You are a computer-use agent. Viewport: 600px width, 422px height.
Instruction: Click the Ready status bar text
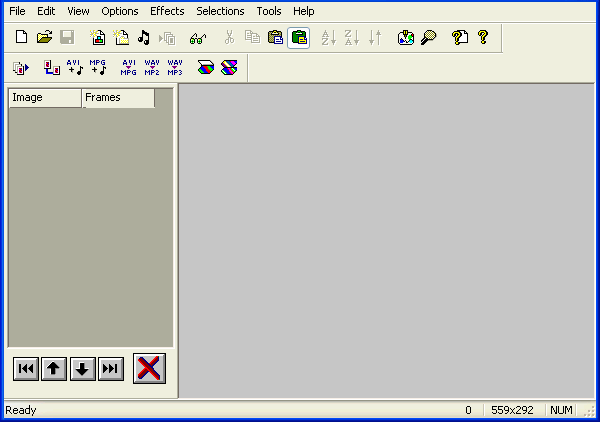click(21, 410)
